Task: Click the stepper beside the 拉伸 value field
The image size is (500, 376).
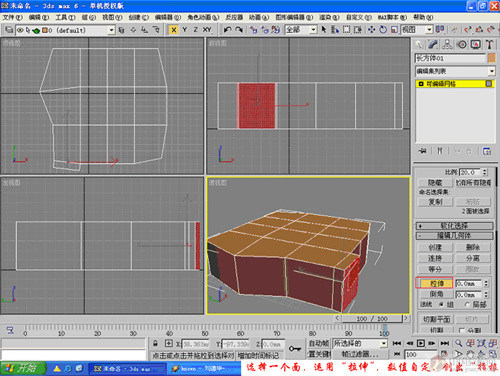Action: pyautogui.click(x=486, y=283)
